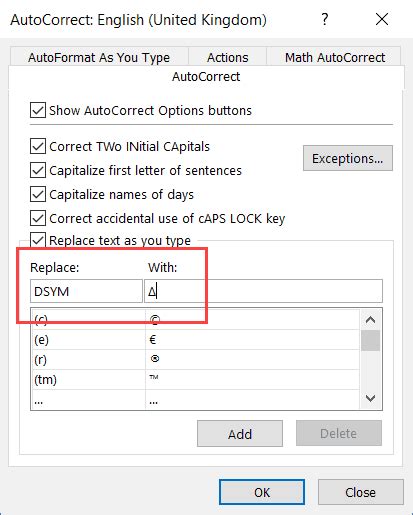This screenshot has width=413, height=515.
Task: Uncheck Replace text as you type
Action: pyautogui.click(x=38, y=240)
